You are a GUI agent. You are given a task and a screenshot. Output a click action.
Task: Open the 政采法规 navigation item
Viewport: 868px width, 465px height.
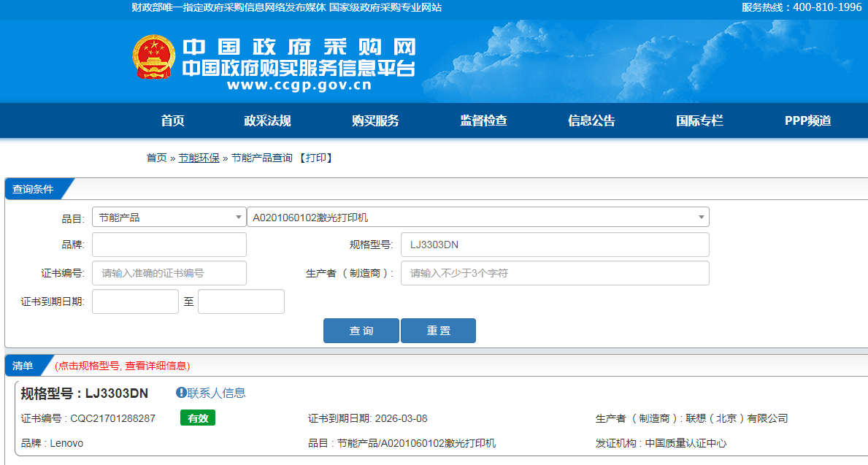(267, 120)
